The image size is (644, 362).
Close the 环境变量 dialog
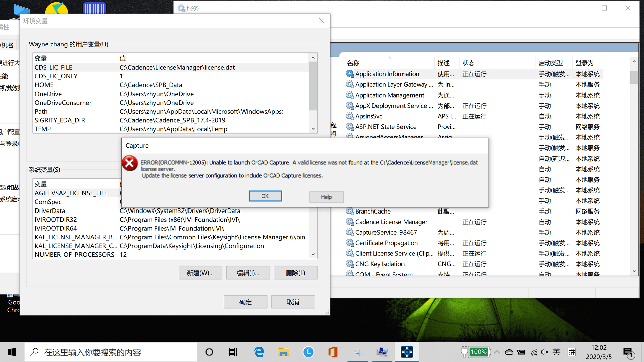click(x=322, y=21)
